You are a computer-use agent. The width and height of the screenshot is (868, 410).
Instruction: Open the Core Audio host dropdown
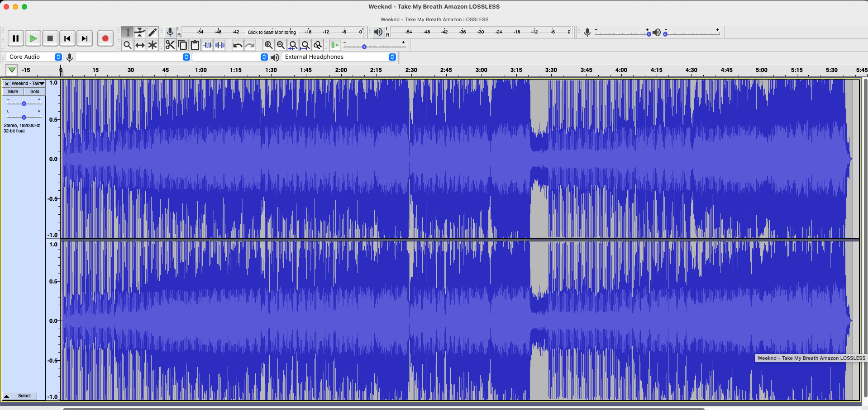coord(34,57)
